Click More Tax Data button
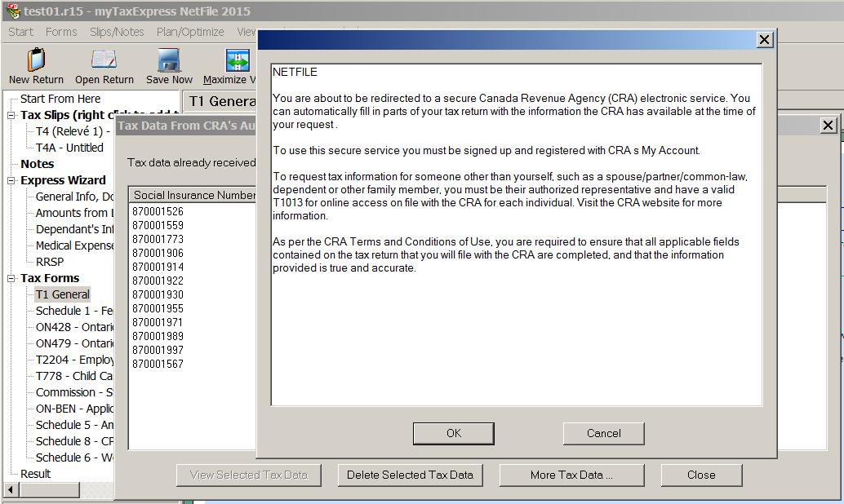 (x=571, y=475)
